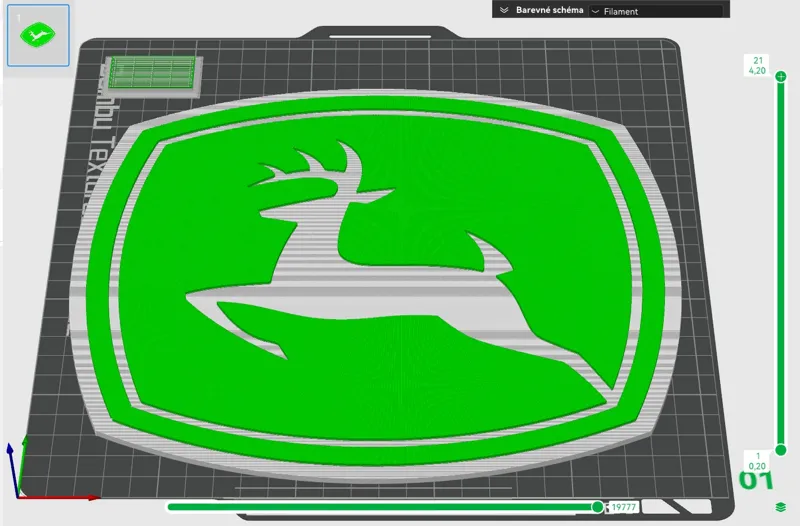Click the 19777 move count value

click(x=623, y=507)
